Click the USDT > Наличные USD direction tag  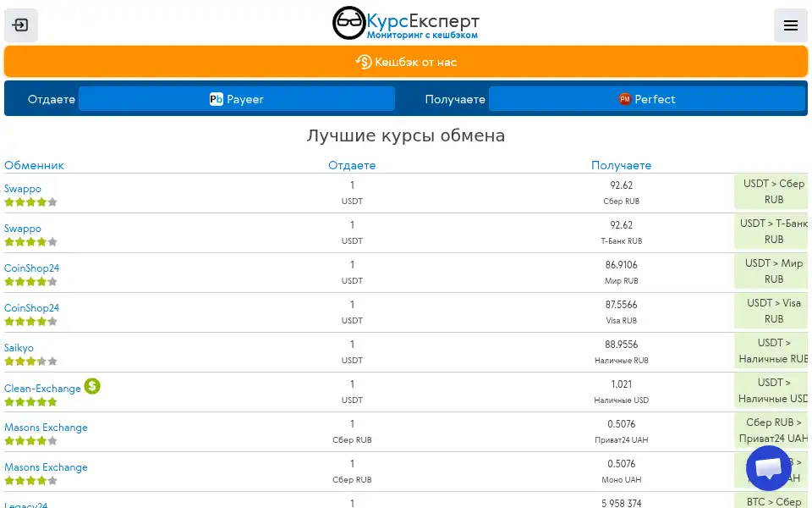pos(771,391)
